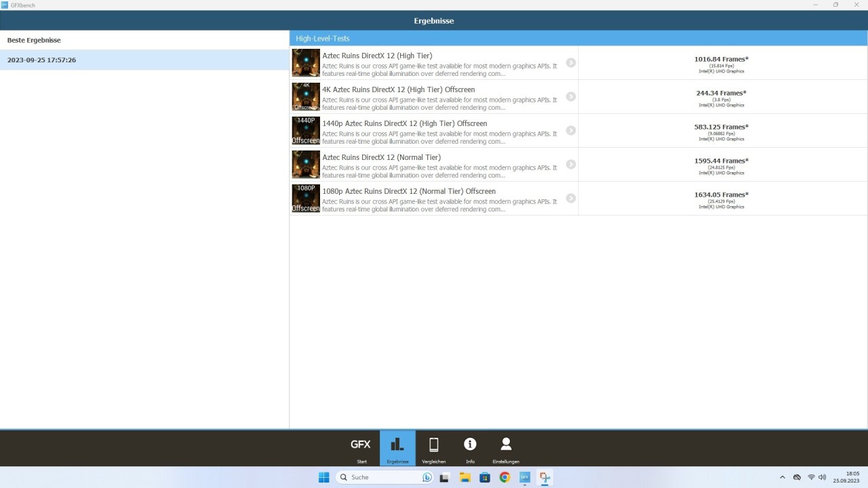Click the 1016.84 Frames result value
Viewport: 868px width, 488px height.
(722, 59)
